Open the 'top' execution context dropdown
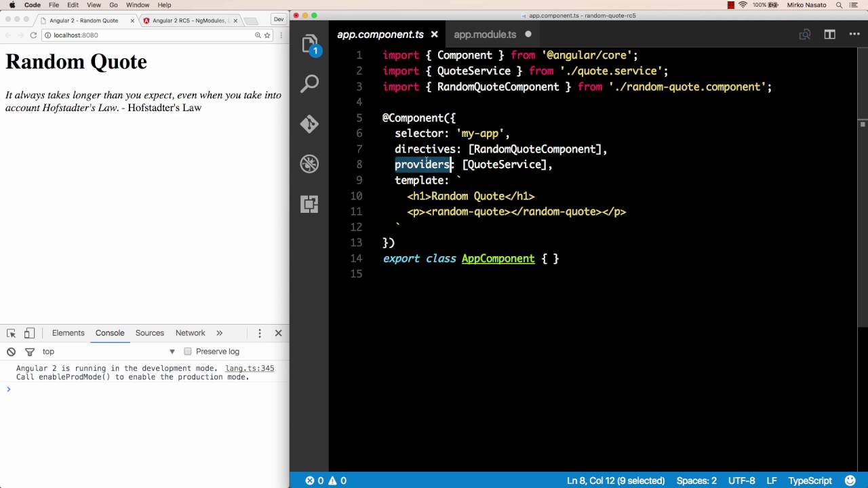 (108, 352)
